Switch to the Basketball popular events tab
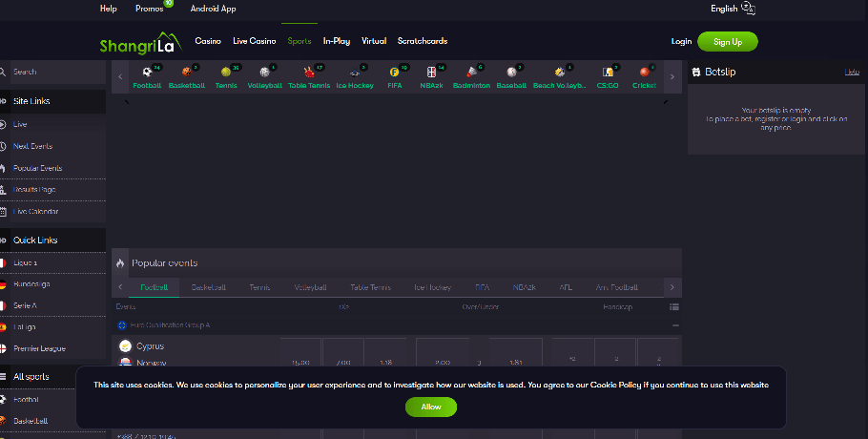The height and width of the screenshot is (439, 868). tap(208, 287)
